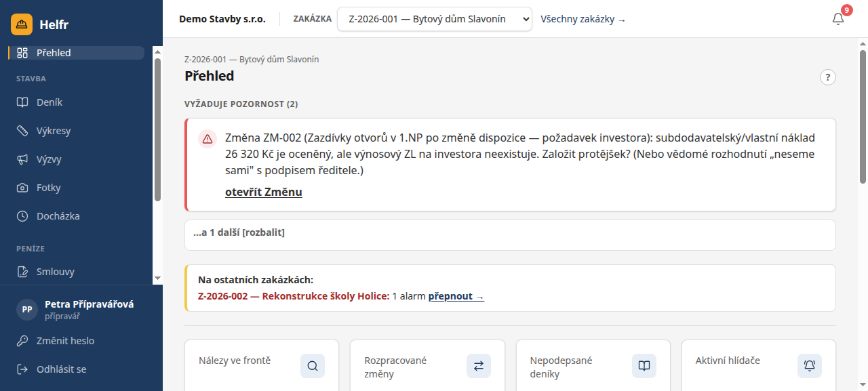The height and width of the screenshot is (391, 868).
Task: Open the help question mark button
Action: [x=828, y=77]
